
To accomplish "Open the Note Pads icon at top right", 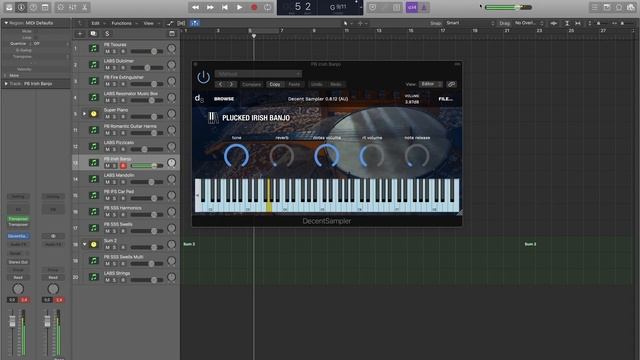I will click(607, 7).
